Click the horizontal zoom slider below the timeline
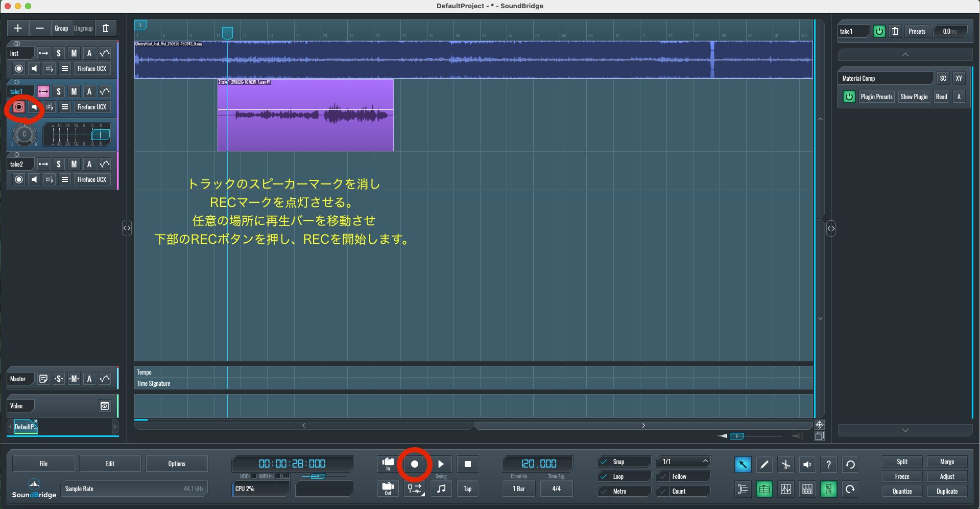The height and width of the screenshot is (509, 980). tap(737, 436)
